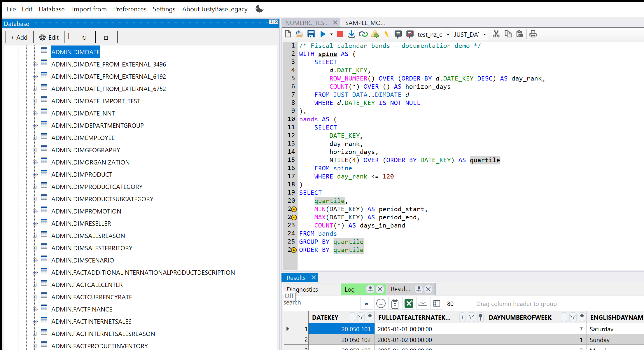Cut selection with the scissors icon
Screen dimensions: 644x350
pyautogui.click(x=496, y=34)
